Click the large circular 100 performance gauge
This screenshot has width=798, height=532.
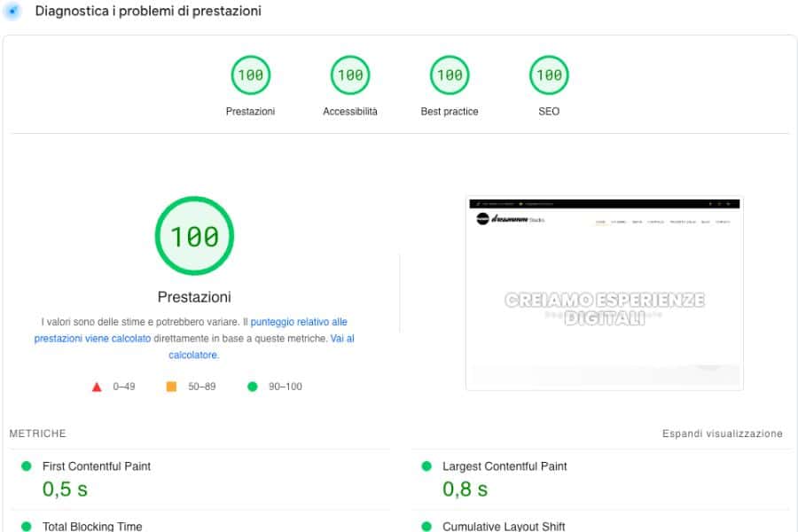pyautogui.click(x=194, y=234)
